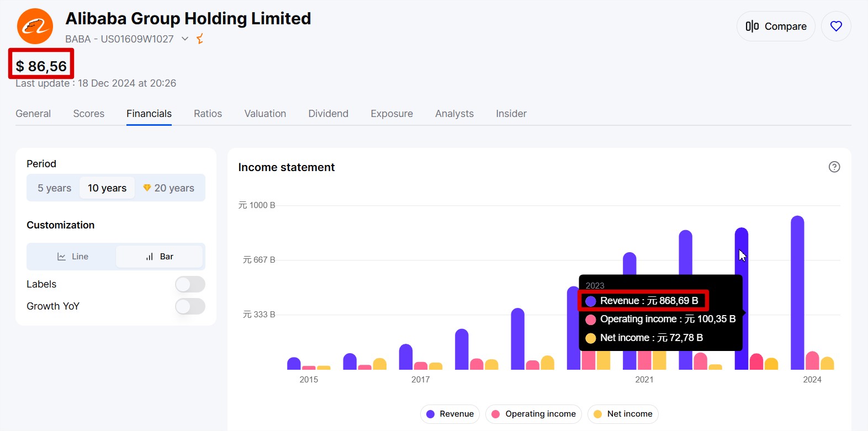Image resolution: width=868 pixels, height=431 pixels.
Task: Click the Operating income 100,35 B tooltip line
Action: click(660, 319)
